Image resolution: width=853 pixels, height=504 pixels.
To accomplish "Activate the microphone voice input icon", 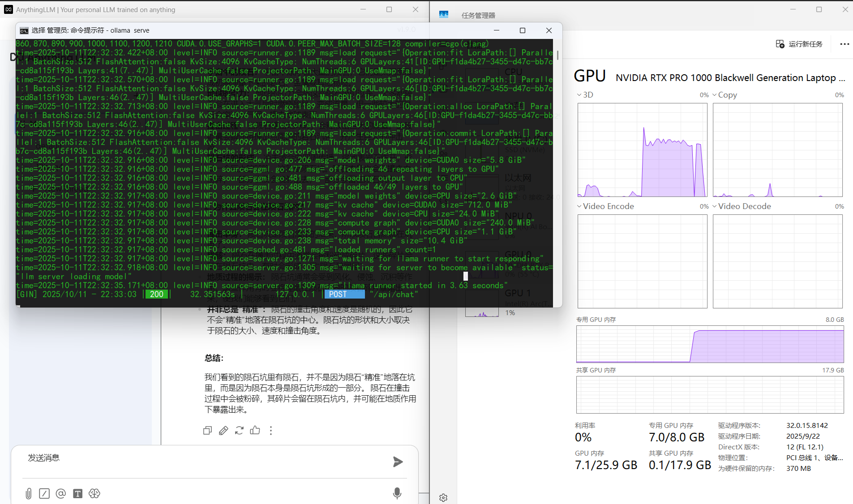I will [x=397, y=493].
